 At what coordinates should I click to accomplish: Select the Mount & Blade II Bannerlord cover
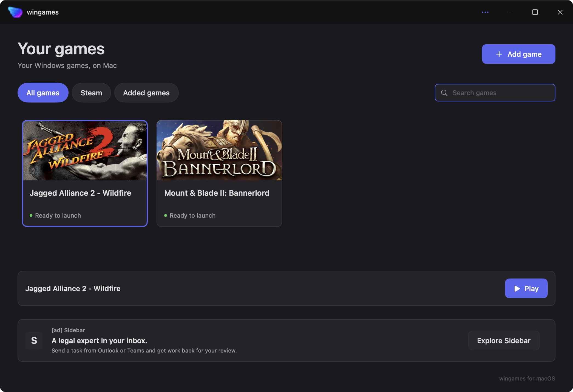[219, 150]
